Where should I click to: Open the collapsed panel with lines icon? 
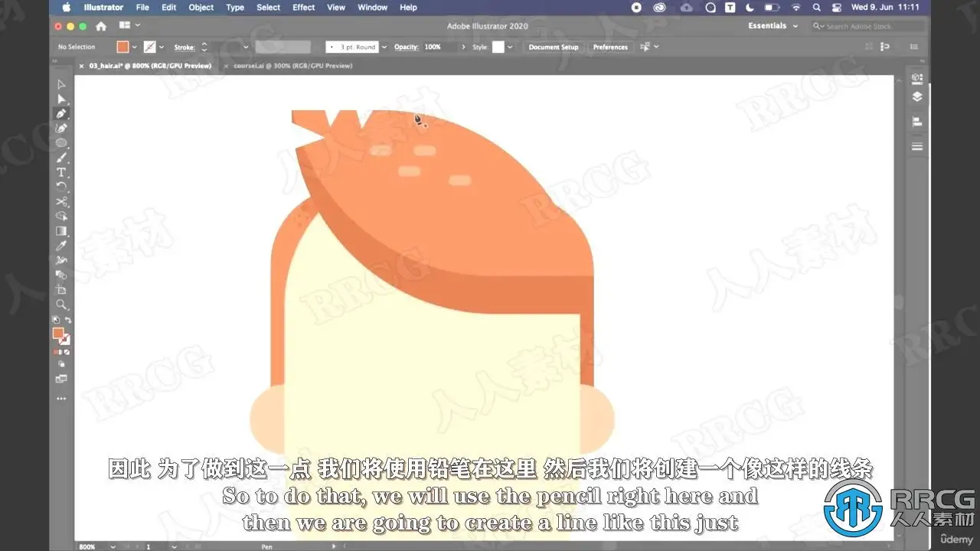click(x=917, y=146)
